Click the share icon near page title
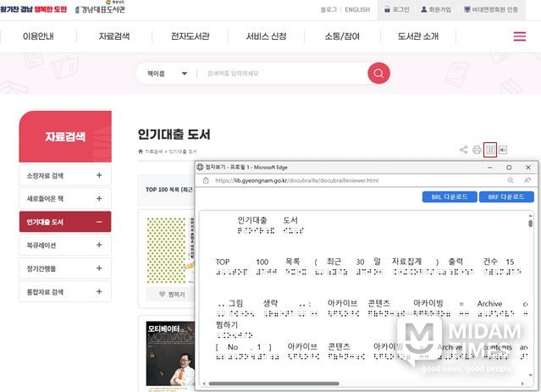This screenshot has width=541, height=392. coord(464,150)
